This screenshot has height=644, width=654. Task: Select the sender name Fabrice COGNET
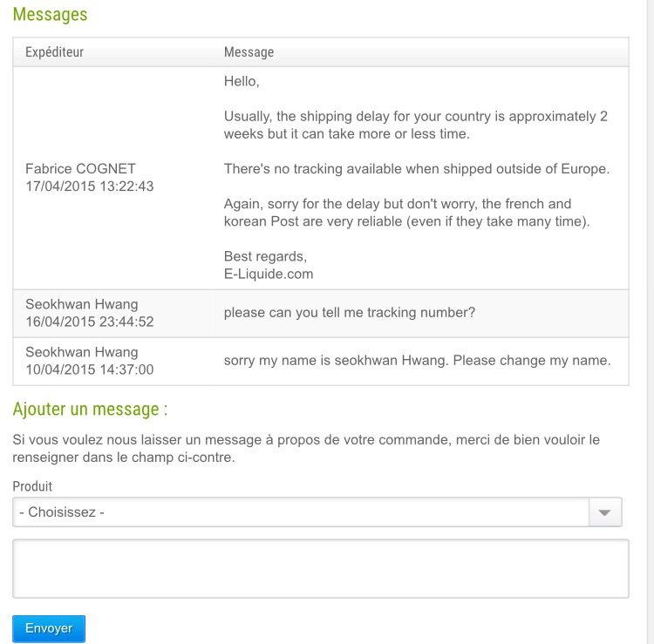point(80,168)
